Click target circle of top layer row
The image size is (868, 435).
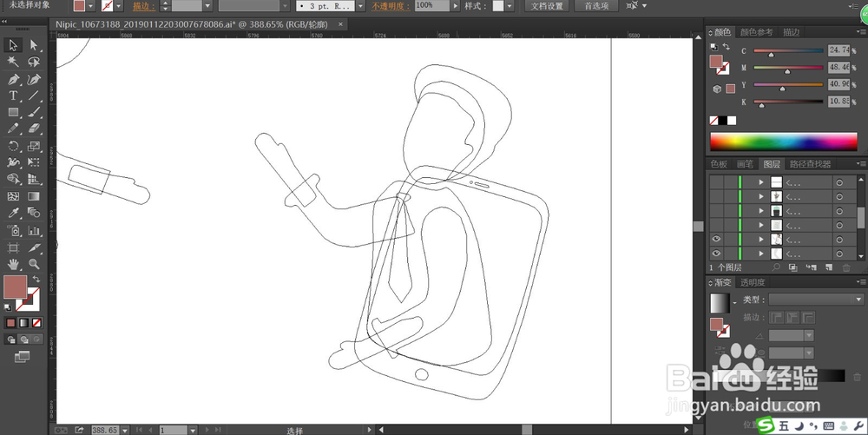[x=839, y=182]
